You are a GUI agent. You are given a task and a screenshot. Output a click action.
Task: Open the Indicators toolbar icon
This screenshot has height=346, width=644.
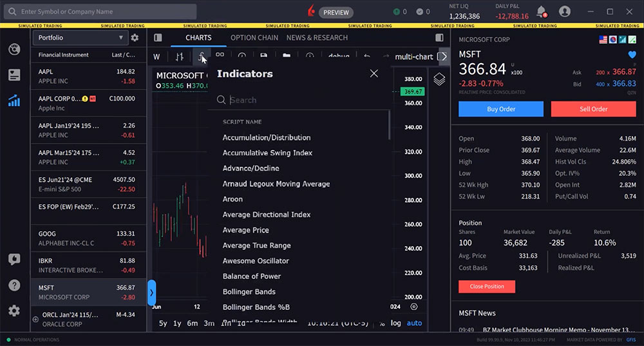point(201,57)
